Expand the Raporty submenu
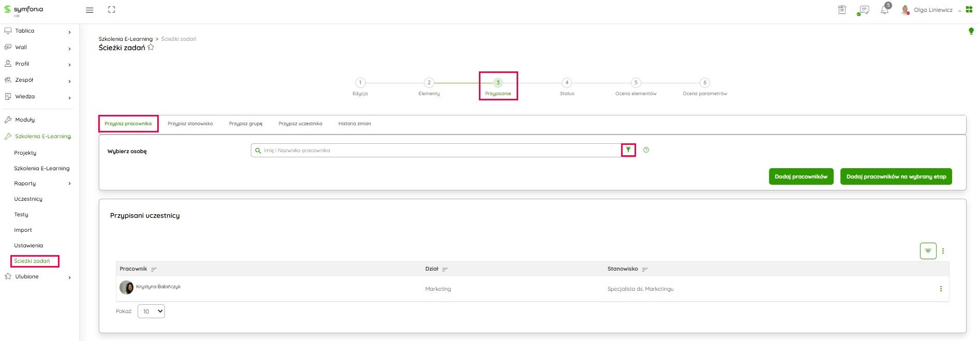The image size is (980, 341). (69, 184)
